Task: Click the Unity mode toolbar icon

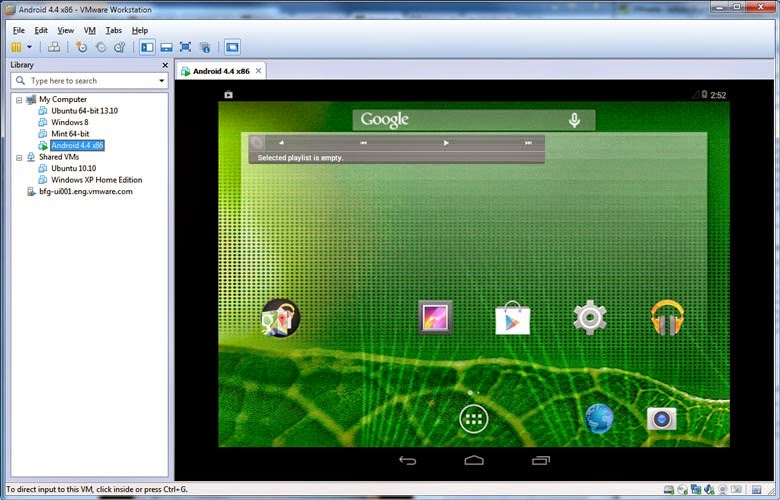Action: point(205,47)
